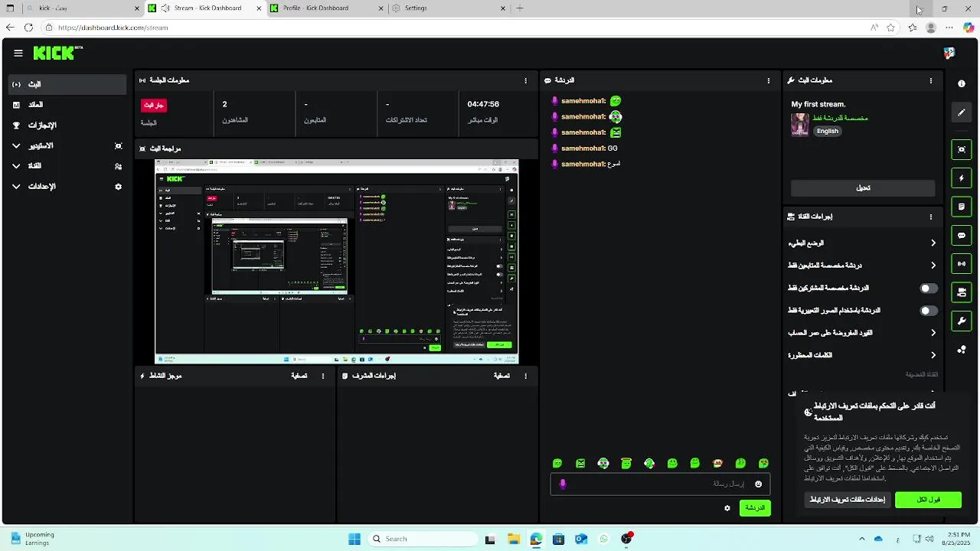Click Filter (تصفية) in activity feed panel
The height and width of the screenshot is (551, 980).
299,376
